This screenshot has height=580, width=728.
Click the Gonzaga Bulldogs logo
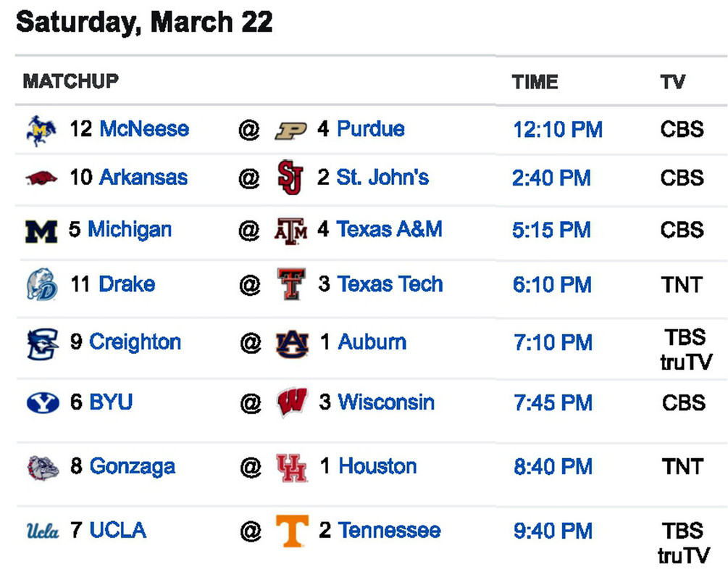41,466
